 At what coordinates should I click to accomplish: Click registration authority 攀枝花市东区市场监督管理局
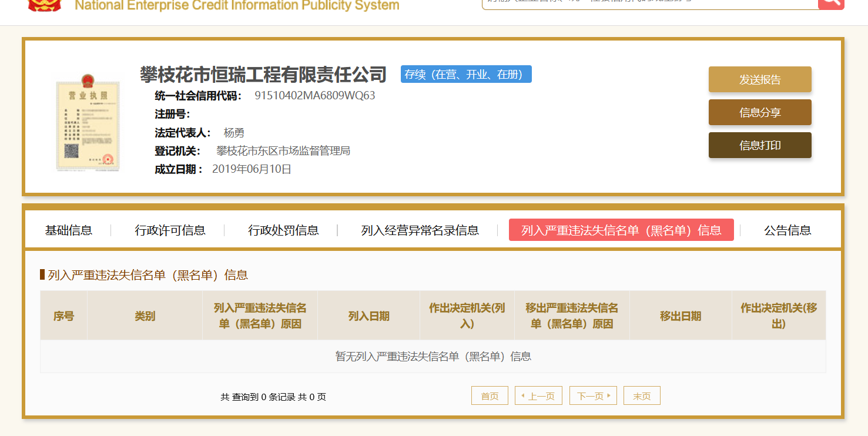coord(283,151)
